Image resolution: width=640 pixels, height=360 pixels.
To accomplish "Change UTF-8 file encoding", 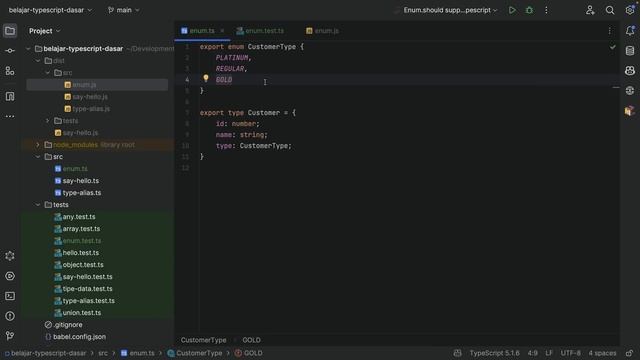I will [x=570, y=353].
